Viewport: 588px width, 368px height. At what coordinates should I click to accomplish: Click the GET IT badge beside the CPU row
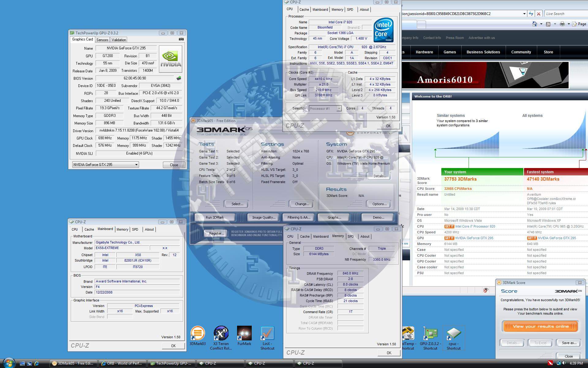(449, 226)
